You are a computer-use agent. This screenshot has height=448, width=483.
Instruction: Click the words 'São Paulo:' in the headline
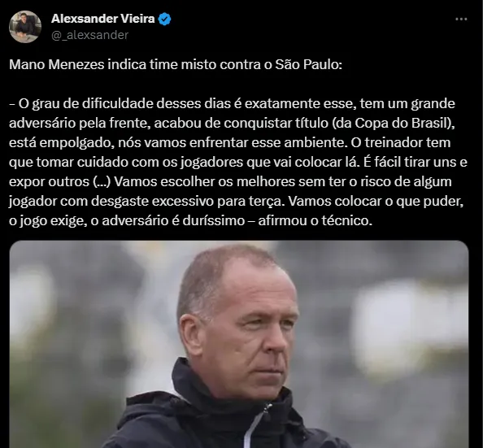click(x=309, y=65)
